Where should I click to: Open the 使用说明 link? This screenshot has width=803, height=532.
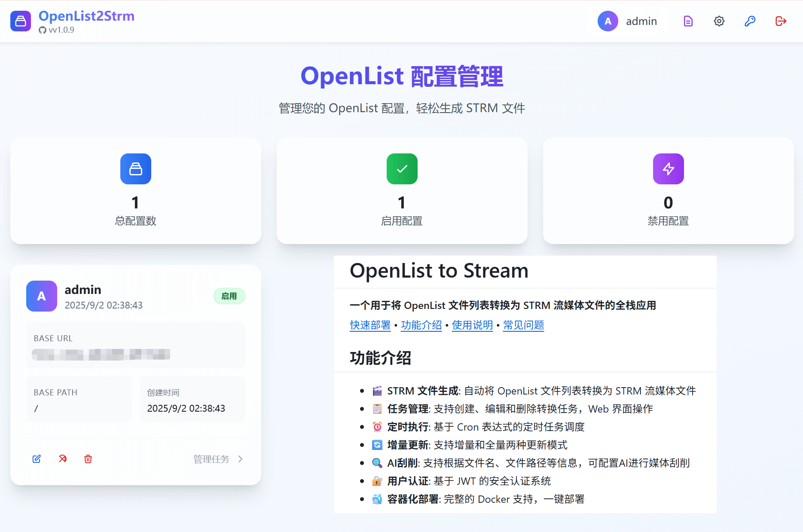pyautogui.click(x=472, y=325)
